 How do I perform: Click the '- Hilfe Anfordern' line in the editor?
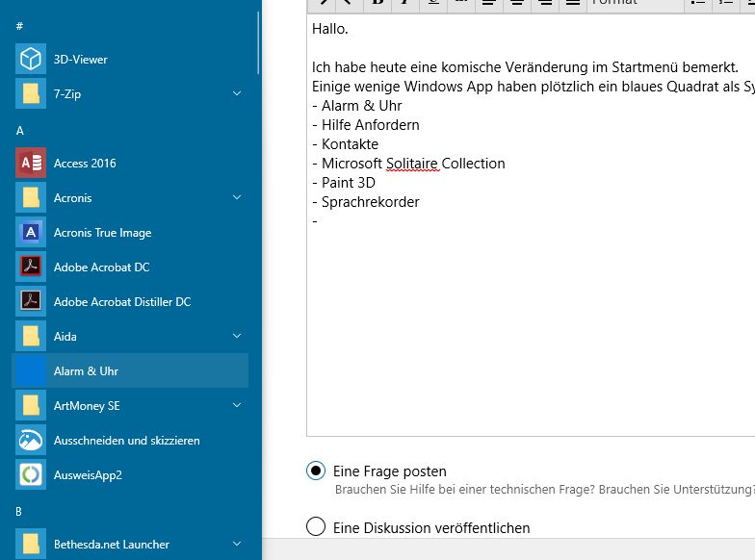366,125
